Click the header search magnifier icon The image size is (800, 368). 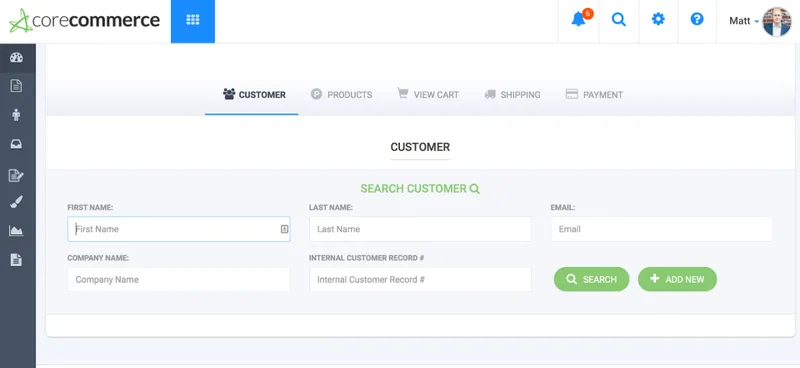click(618, 19)
